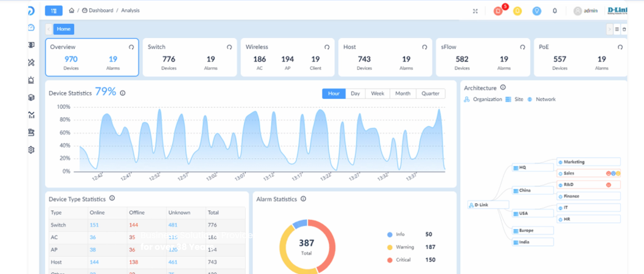Toggle the Organization legend in Architecture
The height and width of the screenshot is (274, 644).
(483, 99)
